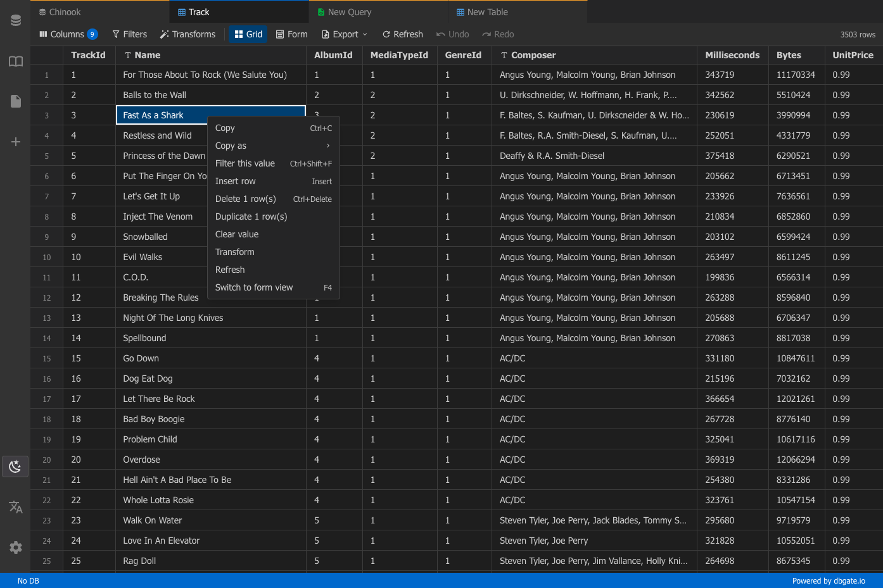Click the plus icon in the sidebar

pyautogui.click(x=16, y=142)
